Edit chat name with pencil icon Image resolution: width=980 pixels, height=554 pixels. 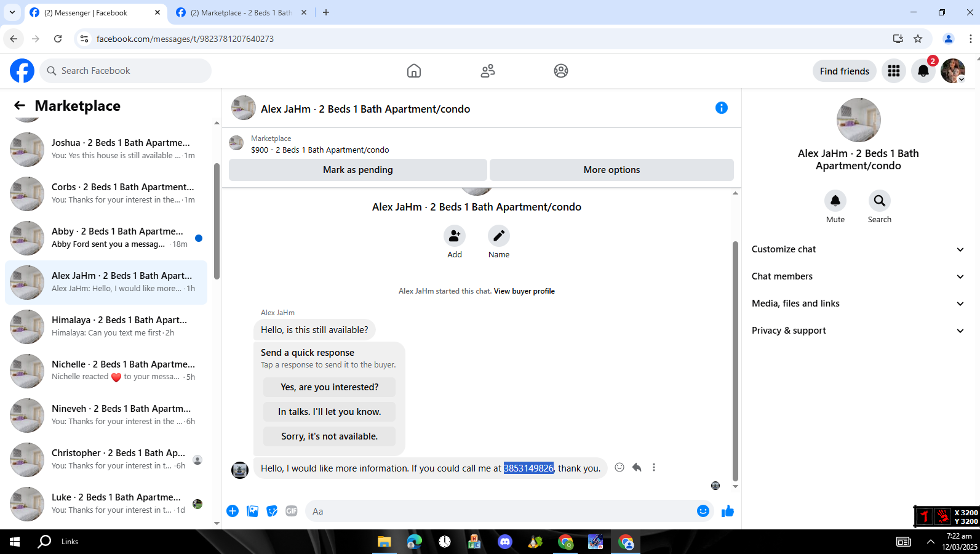tap(499, 236)
